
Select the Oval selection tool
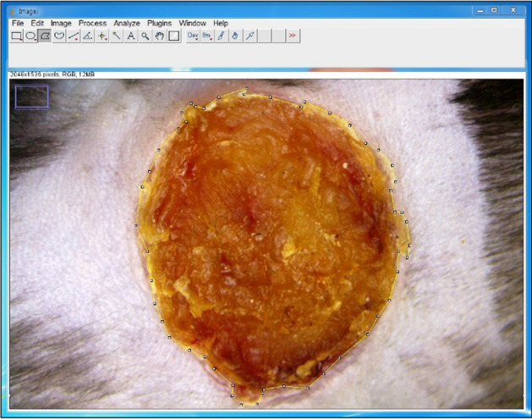coord(30,36)
